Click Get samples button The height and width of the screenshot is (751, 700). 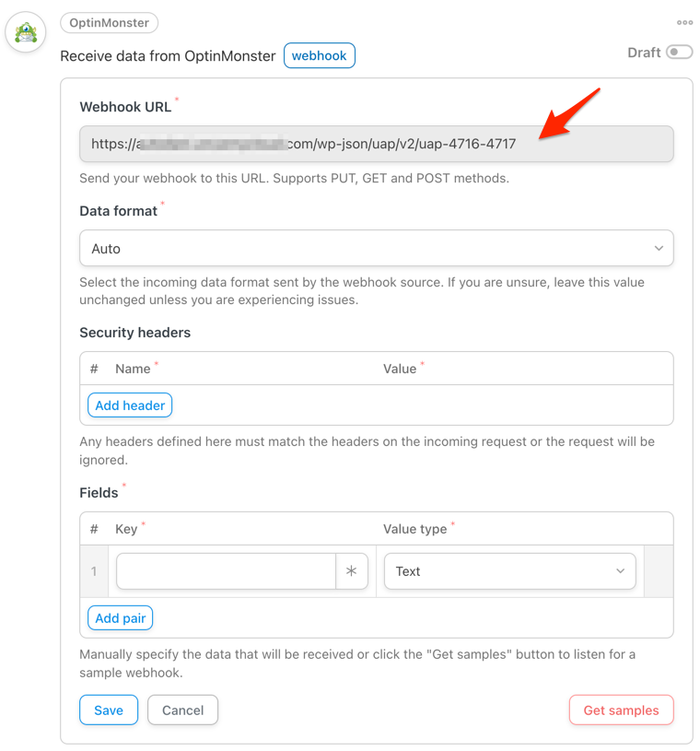click(621, 710)
